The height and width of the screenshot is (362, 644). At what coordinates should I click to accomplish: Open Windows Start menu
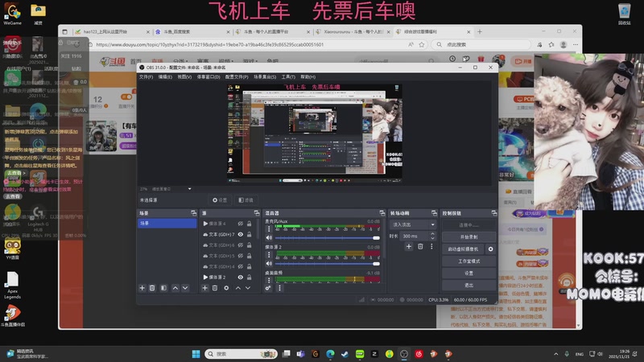pyautogui.click(x=196, y=354)
